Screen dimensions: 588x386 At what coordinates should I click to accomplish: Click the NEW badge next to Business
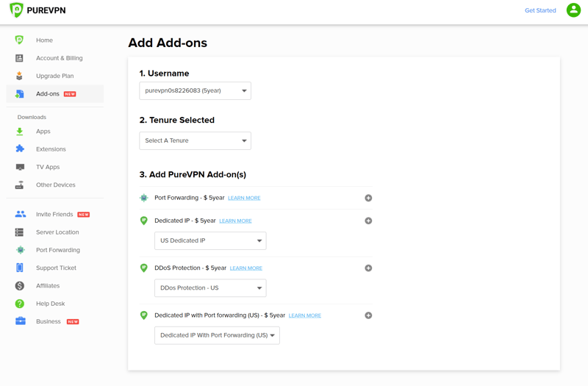click(x=73, y=321)
